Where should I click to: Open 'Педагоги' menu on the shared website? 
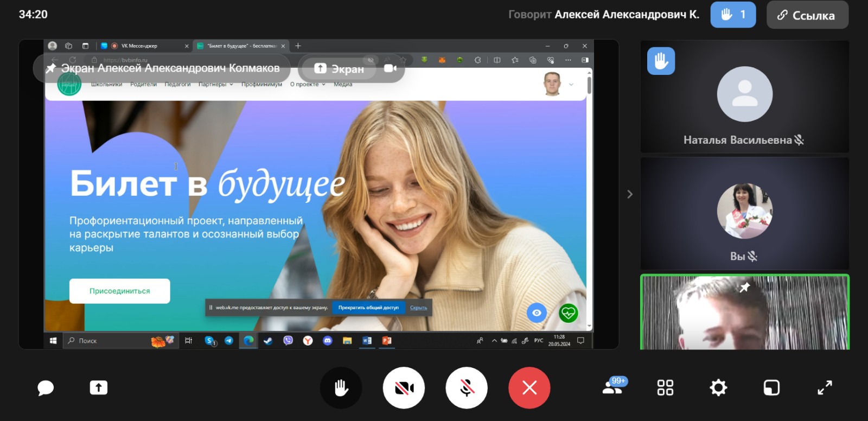177,85
